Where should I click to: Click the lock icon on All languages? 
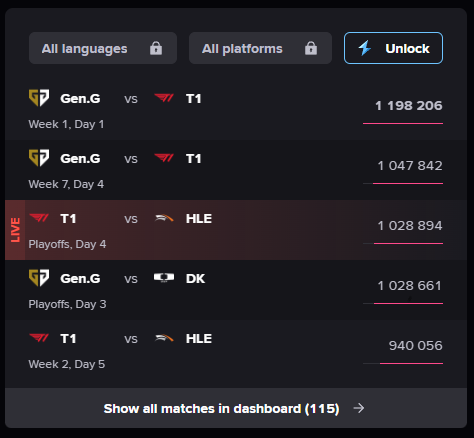156,48
